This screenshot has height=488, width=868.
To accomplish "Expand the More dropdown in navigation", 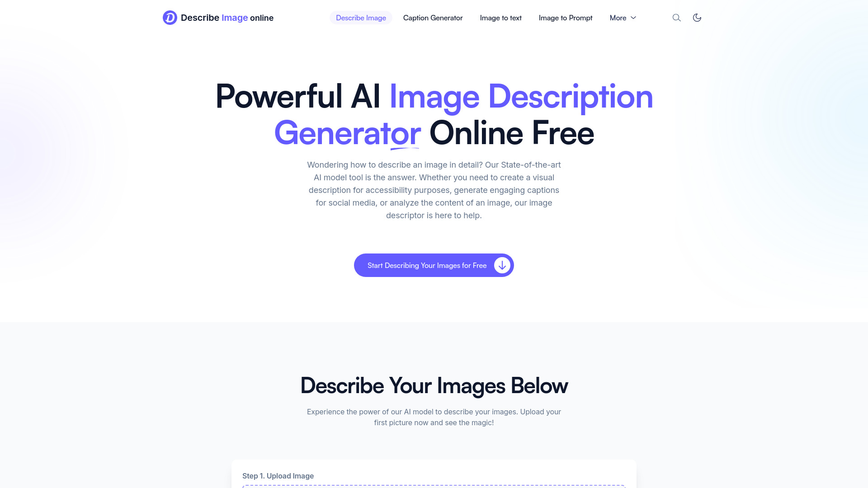I will [623, 18].
